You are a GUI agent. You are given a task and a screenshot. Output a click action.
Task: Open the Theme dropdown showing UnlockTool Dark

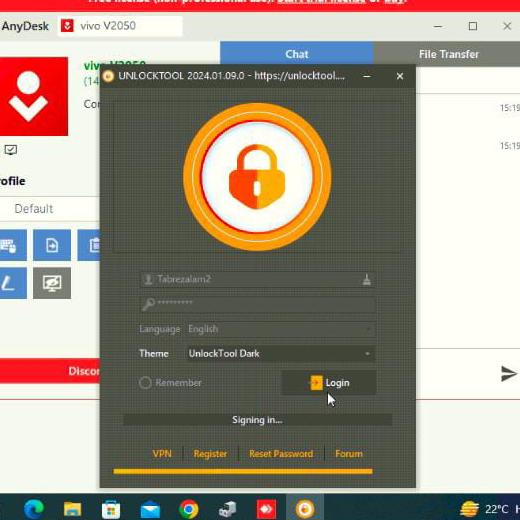pos(280,353)
